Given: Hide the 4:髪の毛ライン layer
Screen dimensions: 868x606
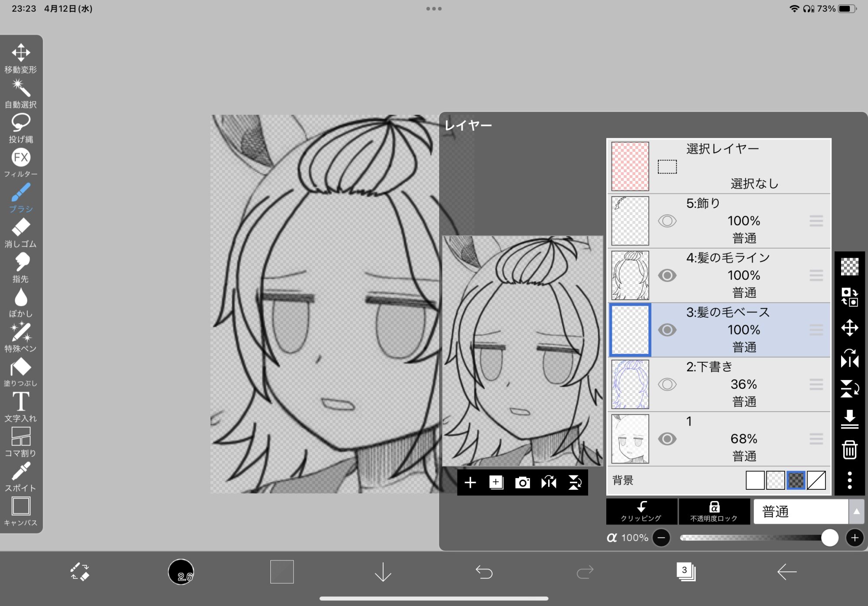Looking at the screenshot, I should pyautogui.click(x=667, y=275).
